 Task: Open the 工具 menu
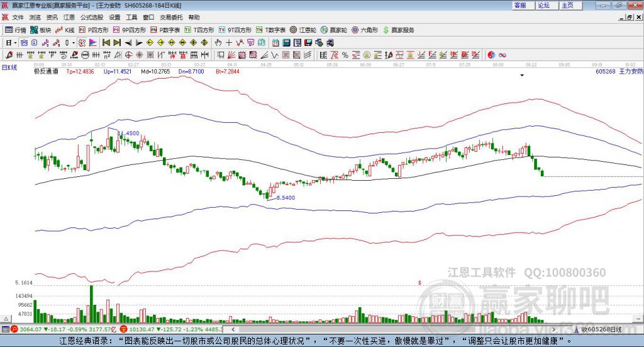(131, 17)
